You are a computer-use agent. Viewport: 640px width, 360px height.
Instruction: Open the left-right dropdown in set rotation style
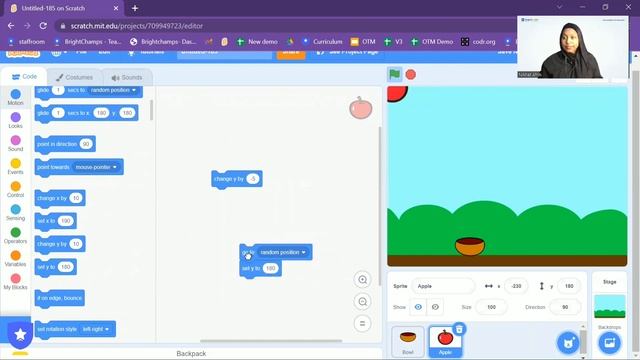[x=96, y=329]
